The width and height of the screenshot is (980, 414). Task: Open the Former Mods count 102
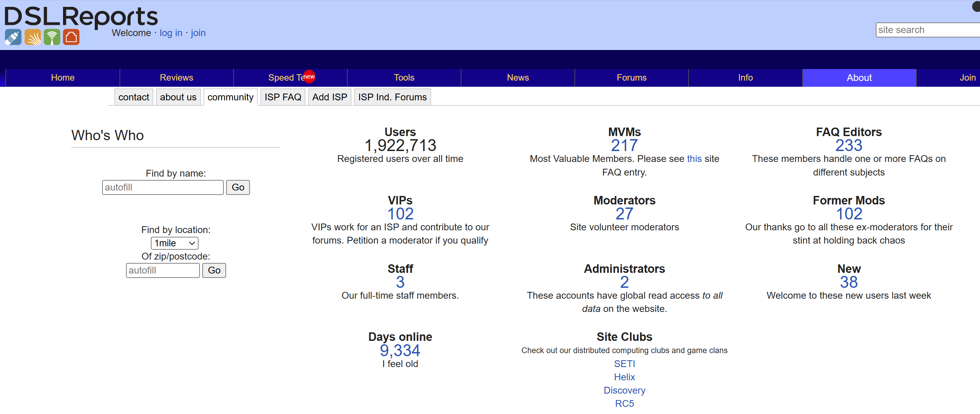[x=849, y=214]
